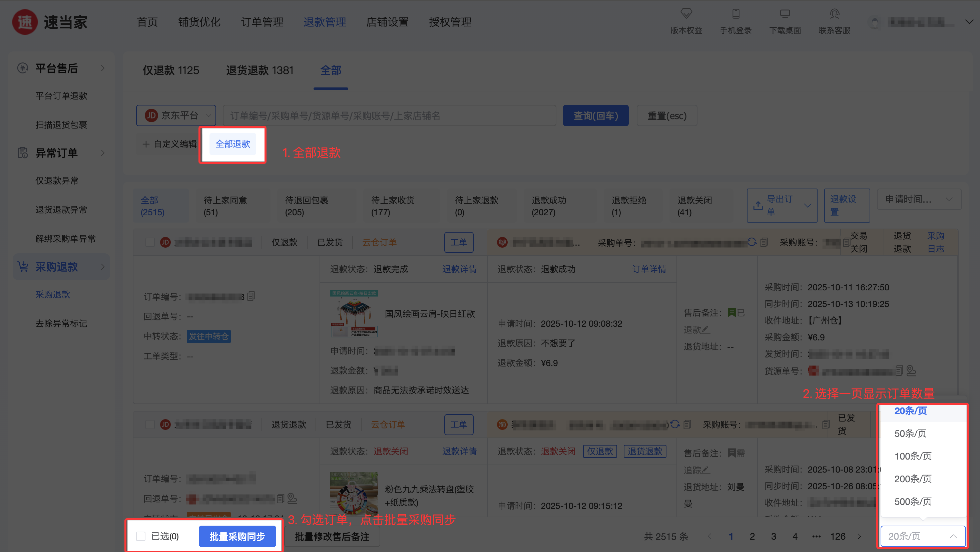Copy the 订单编号 with the copy icon
Viewport: 980px width, 552px height.
251,296
